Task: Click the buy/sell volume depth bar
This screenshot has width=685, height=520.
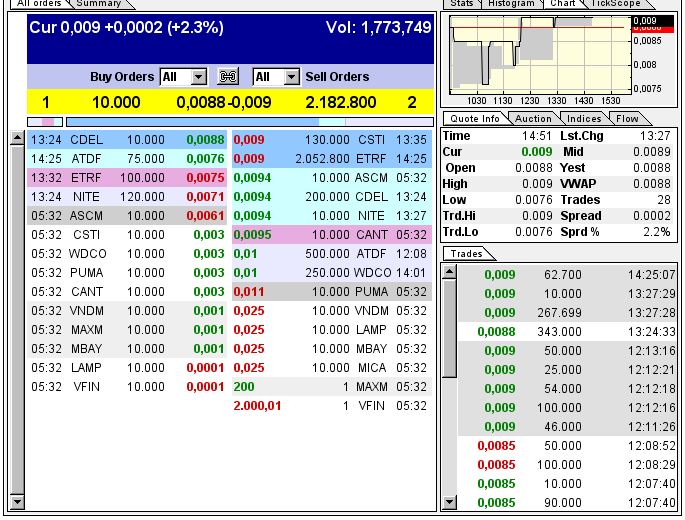Action: (250, 122)
